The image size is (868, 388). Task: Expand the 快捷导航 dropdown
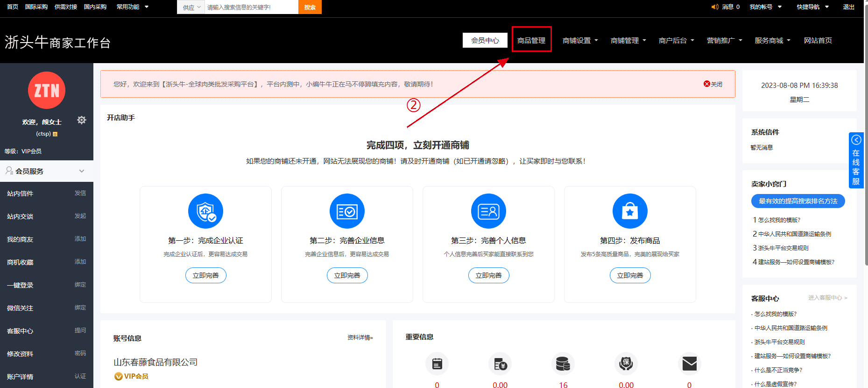(813, 7)
